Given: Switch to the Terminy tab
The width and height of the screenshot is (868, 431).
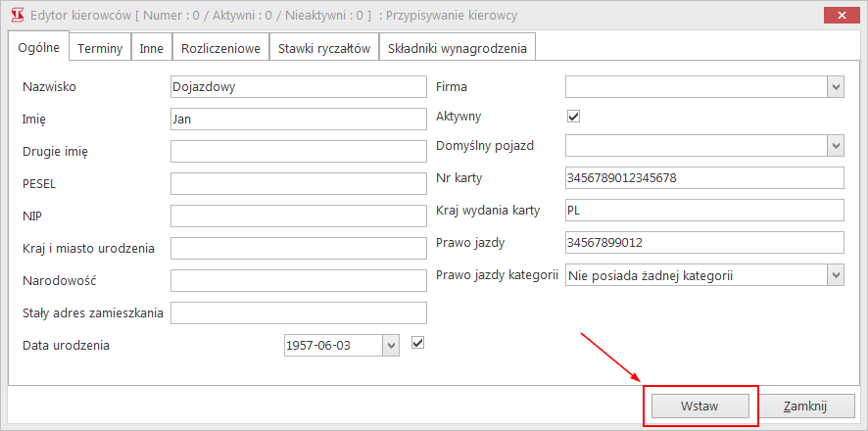Looking at the screenshot, I should coord(98,48).
